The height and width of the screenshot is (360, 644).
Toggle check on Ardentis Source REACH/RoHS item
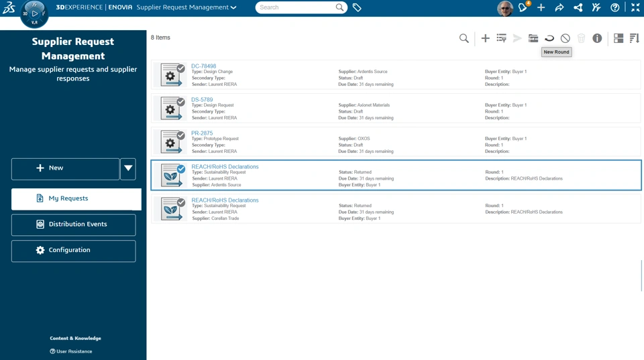[180, 169]
